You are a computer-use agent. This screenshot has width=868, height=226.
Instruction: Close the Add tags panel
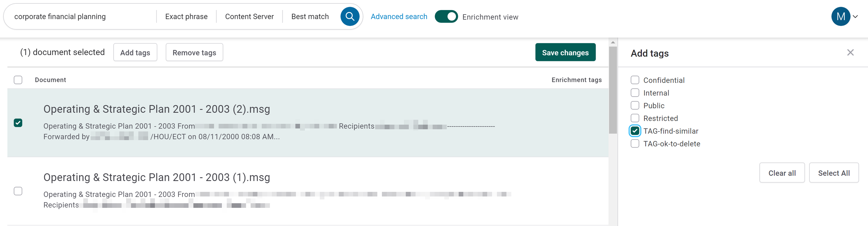coord(850,53)
